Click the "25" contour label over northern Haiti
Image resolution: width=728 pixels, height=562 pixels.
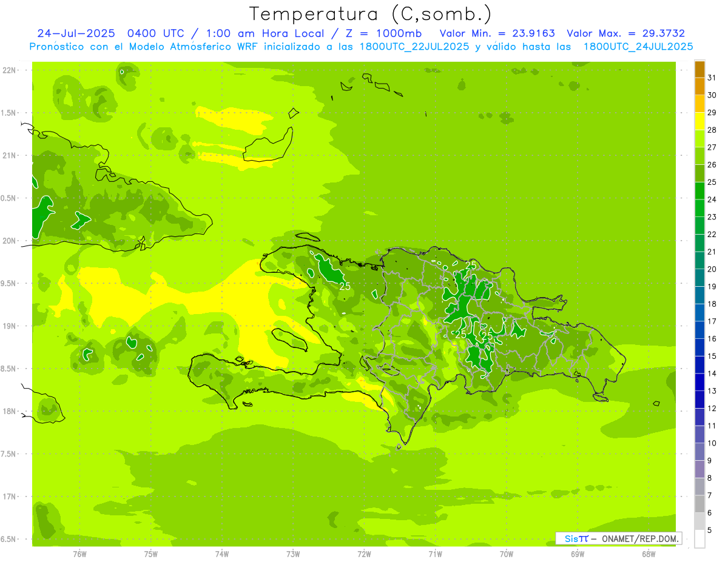pyautogui.click(x=345, y=286)
